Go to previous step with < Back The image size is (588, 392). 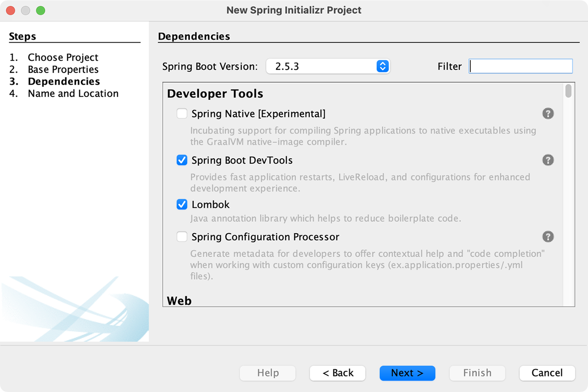tap(338, 373)
